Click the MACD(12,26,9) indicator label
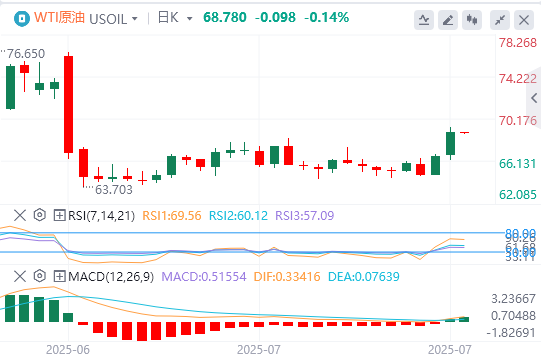This screenshot has height=361, width=541. (111, 276)
